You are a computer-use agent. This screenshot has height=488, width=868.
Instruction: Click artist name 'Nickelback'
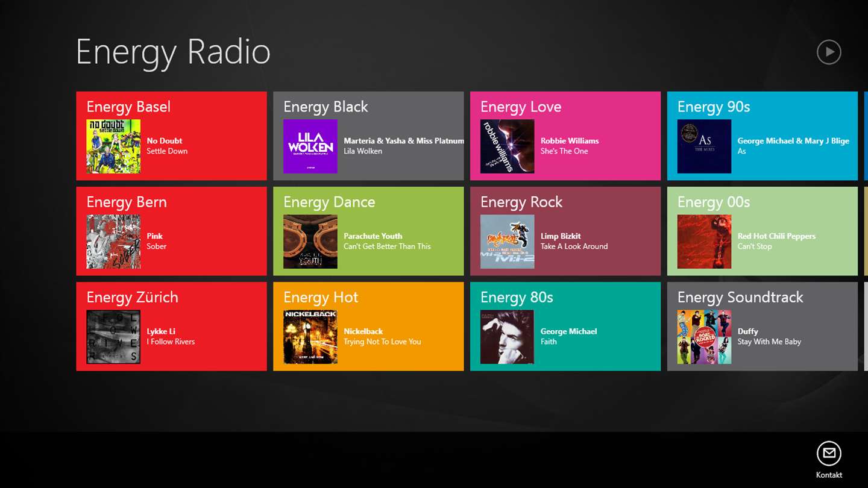(x=363, y=331)
